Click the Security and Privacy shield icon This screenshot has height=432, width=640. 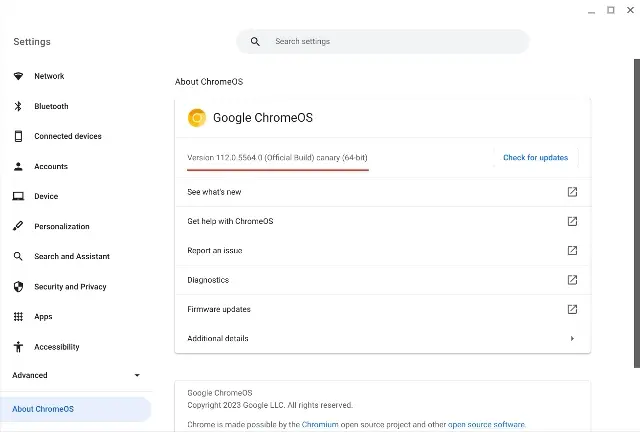(x=18, y=287)
